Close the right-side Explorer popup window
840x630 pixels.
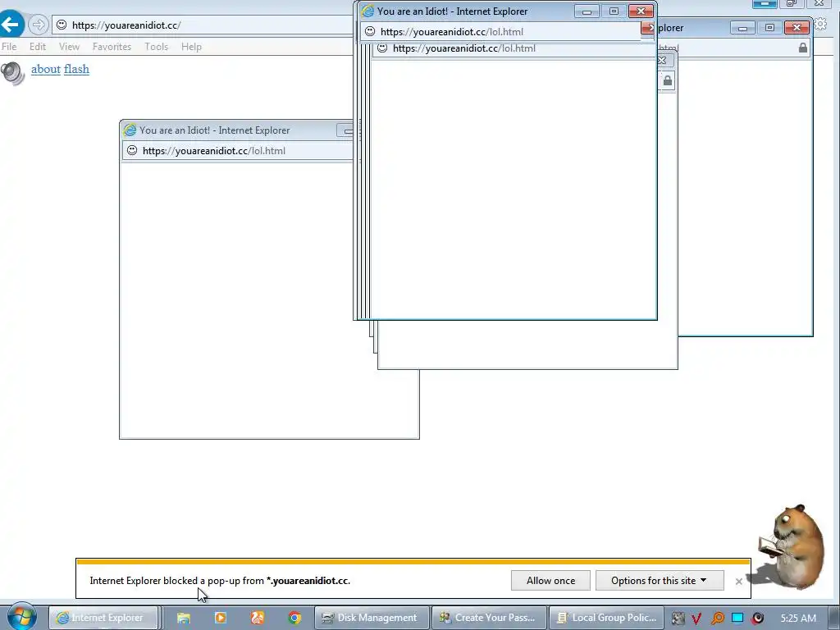797,28
